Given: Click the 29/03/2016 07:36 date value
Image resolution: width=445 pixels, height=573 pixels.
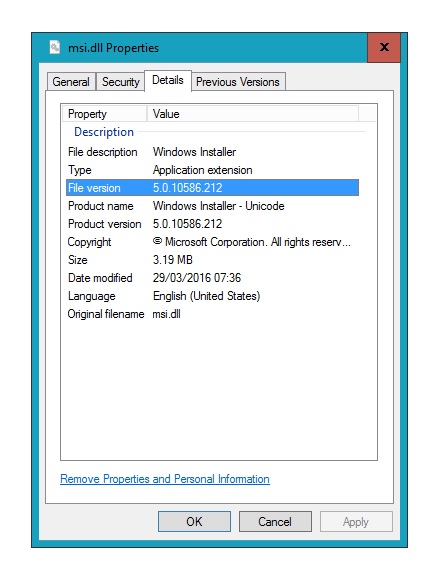Looking at the screenshot, I should pos(197,278).
